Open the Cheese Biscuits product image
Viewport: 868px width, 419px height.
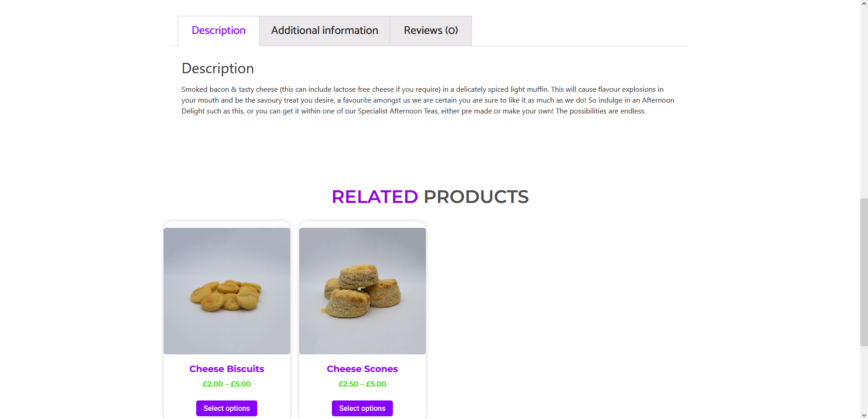[x=226, y=291]
